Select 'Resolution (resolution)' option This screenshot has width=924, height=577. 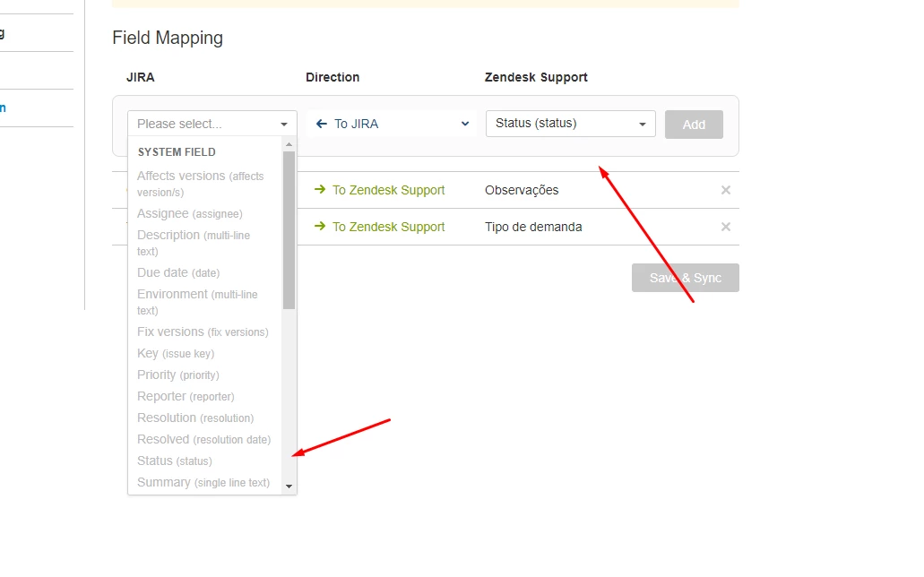[205, 418]
